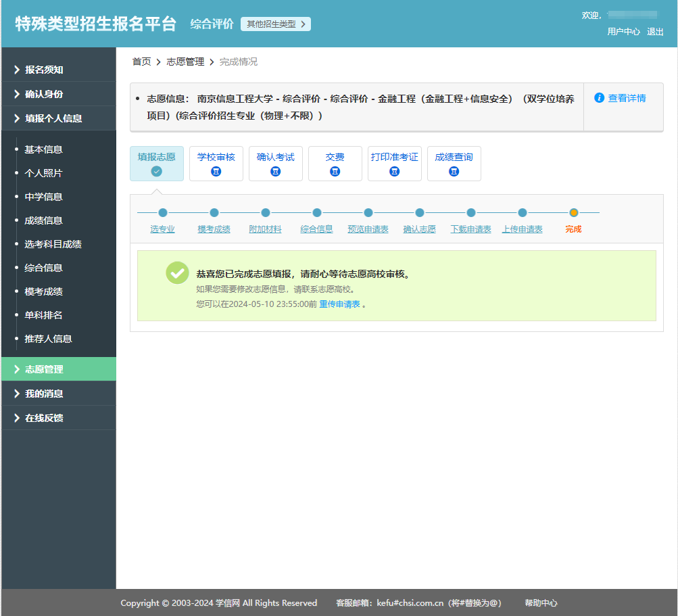Open the 志愿管理 sidebar section
678x616 pixels.
pyautogui.click(x=59, y=369)
